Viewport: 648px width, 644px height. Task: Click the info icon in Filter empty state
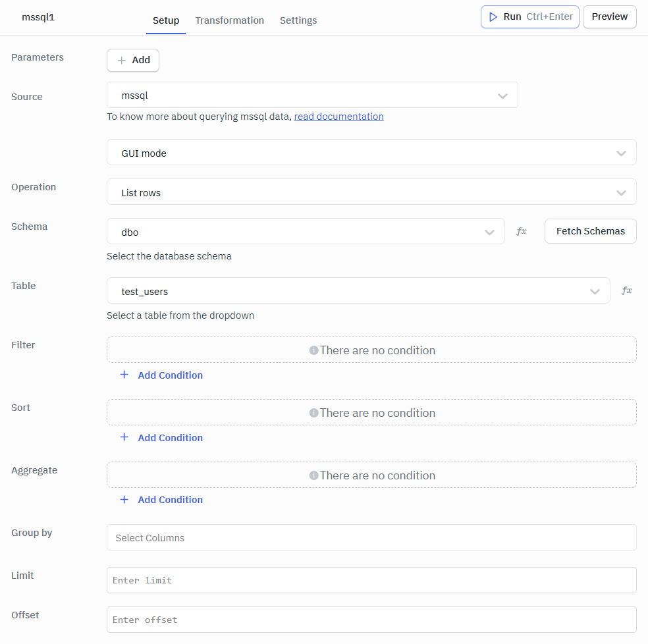(x=313, y=350)
